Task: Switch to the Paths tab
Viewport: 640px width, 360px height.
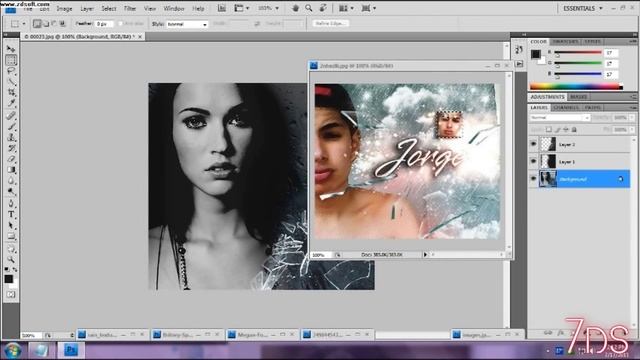Action: 592,107
